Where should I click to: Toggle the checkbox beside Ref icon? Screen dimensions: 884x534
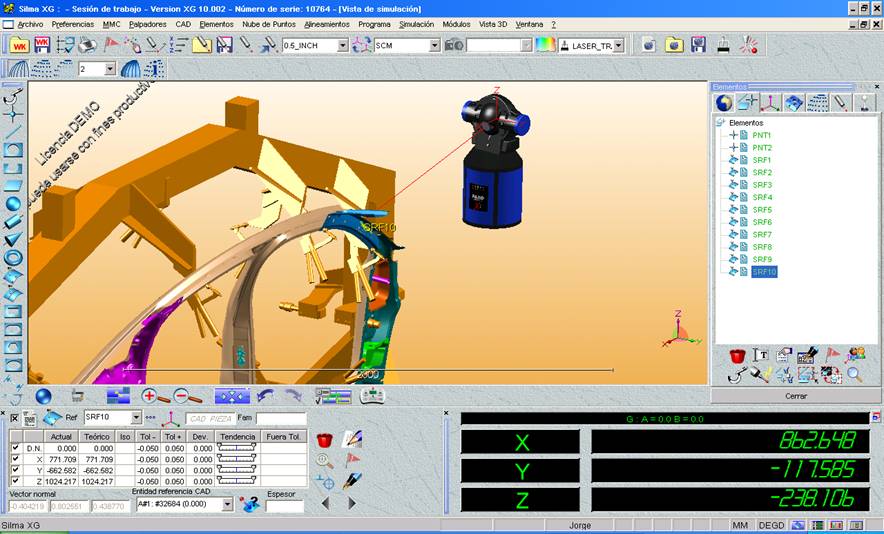pos(15,418)
